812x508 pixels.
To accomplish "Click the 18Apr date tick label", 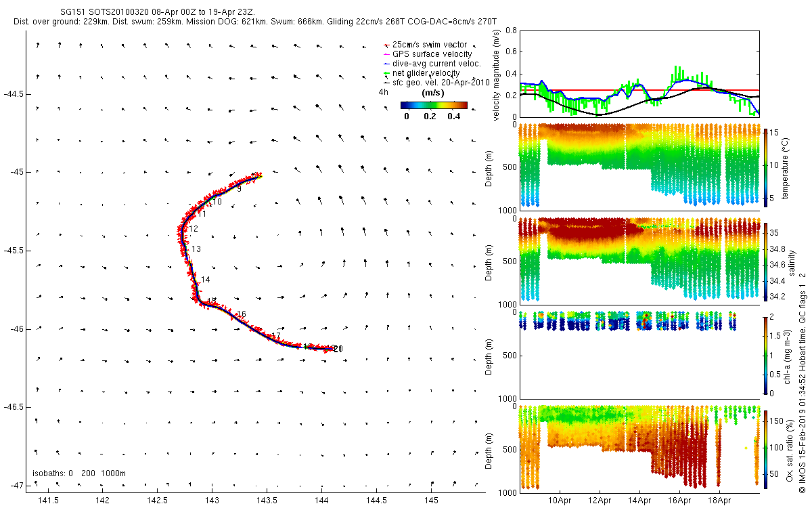I will click(x=719, y=501).
